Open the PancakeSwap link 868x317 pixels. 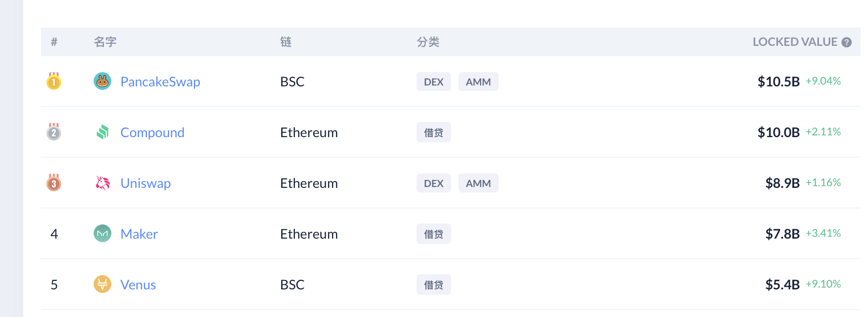(x=160, y=81)
